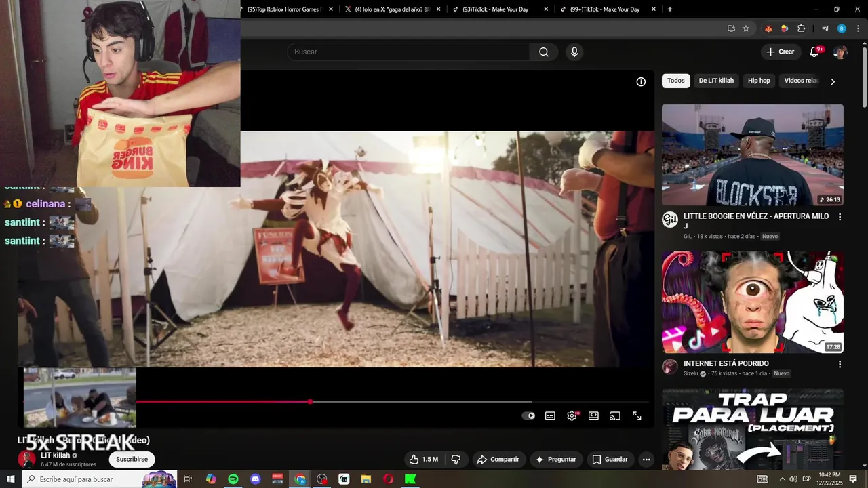Open a new browser tab
The width and height of the screenshot is (868, 488).
[x=670, y=9]
